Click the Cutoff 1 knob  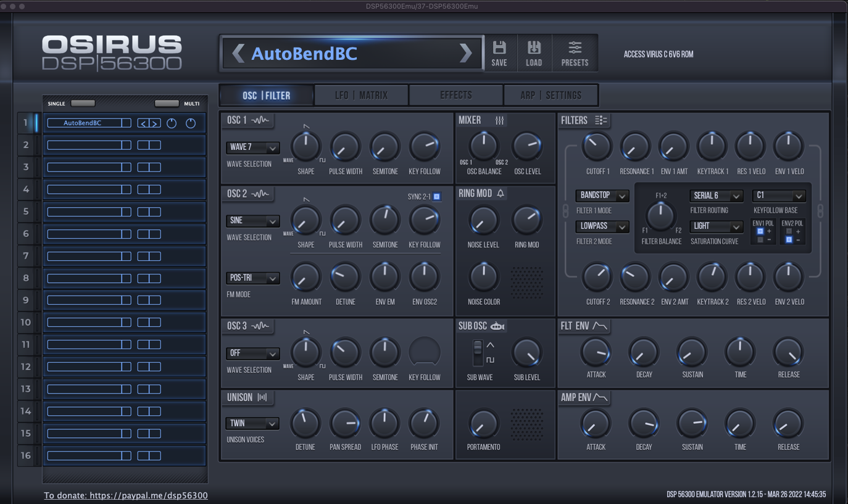(x=597, y=147)
